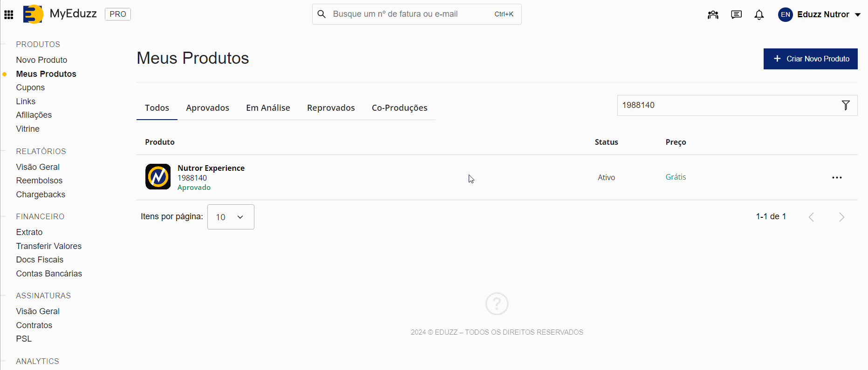Click the Nutror Experience product thumbnail
868x370 pixels.
(158, 177)
